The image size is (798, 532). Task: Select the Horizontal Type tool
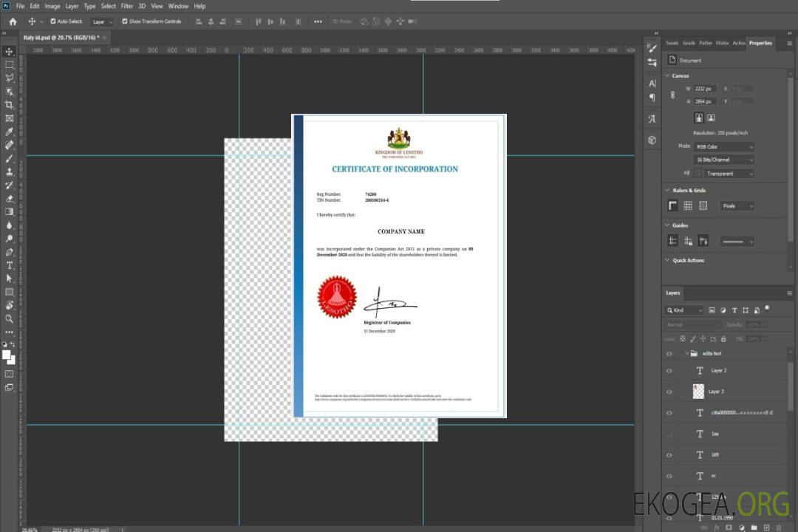[10, 265]
